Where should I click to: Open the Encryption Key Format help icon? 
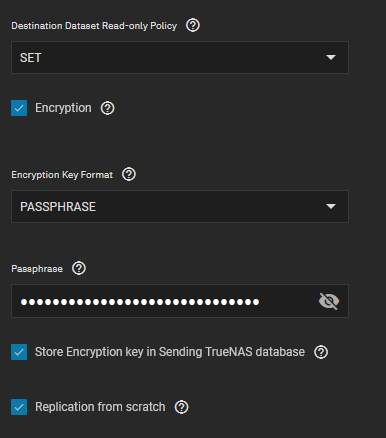(x=129, y=174)
